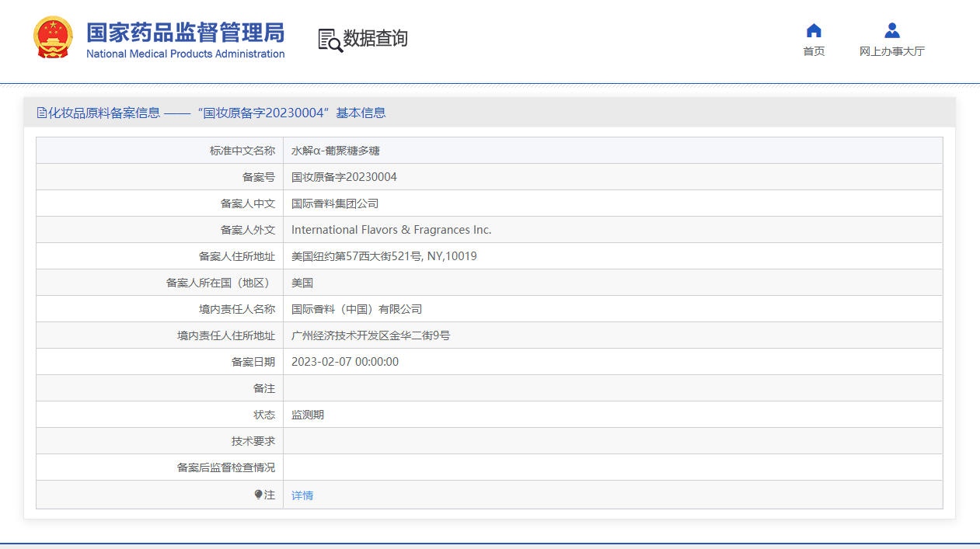980x549 pixels.
Task: Select the value 美国 in country row
Action: click(302, 283)
